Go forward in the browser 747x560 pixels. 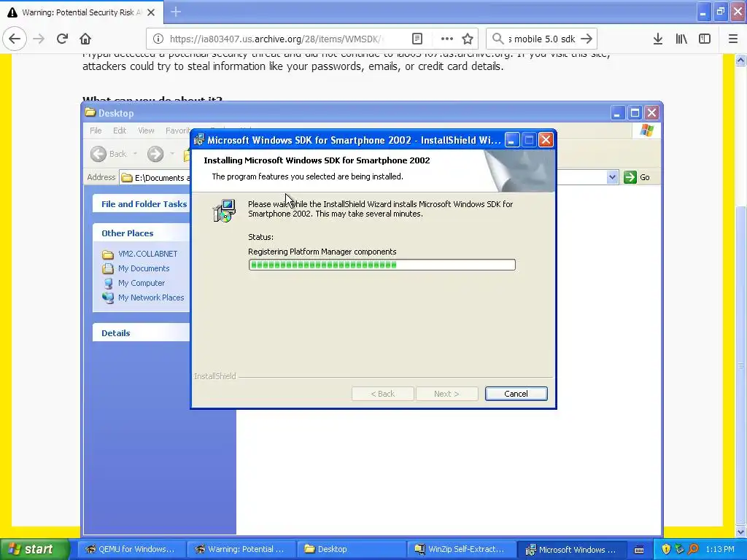[39, 39]
